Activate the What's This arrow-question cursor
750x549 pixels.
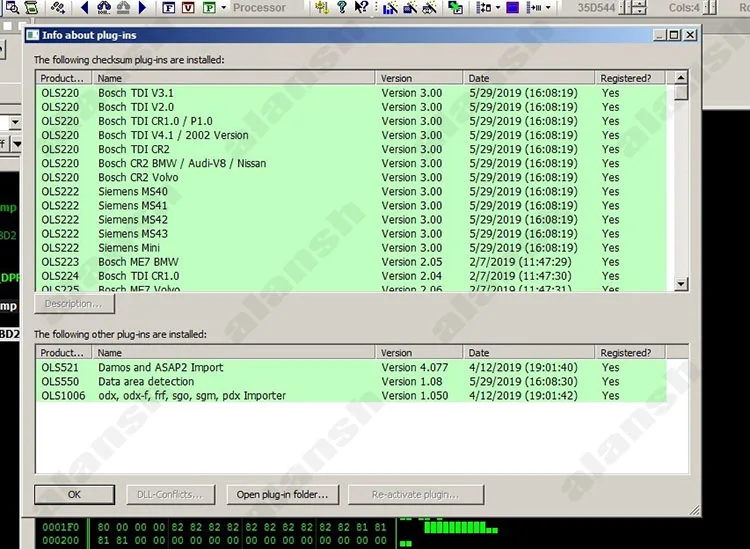[361, 7]
